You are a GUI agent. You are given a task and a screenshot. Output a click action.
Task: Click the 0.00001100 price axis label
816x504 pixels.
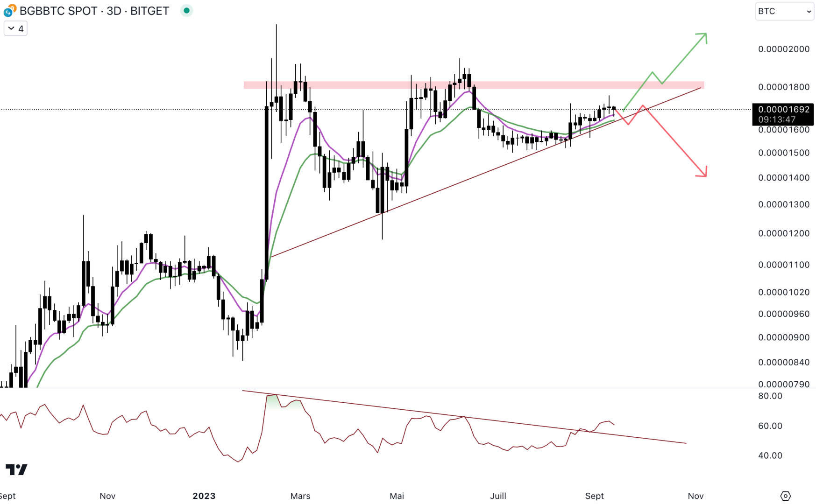(x=784, y=265)
